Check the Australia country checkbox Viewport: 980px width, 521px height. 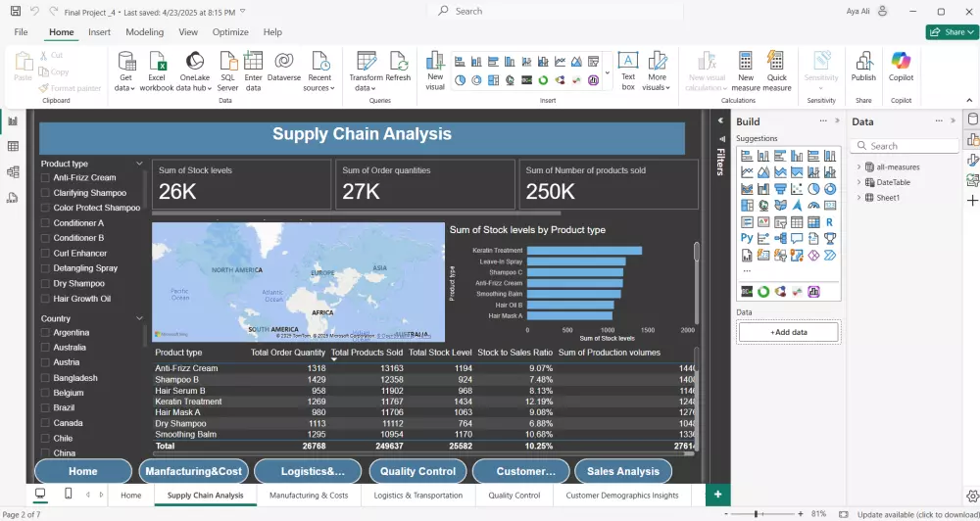pos(45,348)
